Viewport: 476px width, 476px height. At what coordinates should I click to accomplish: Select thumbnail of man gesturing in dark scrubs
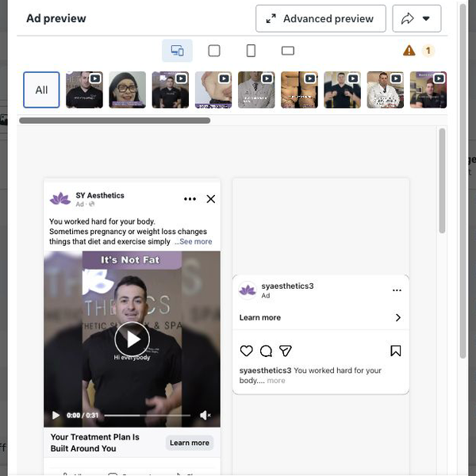pos(343,90)
